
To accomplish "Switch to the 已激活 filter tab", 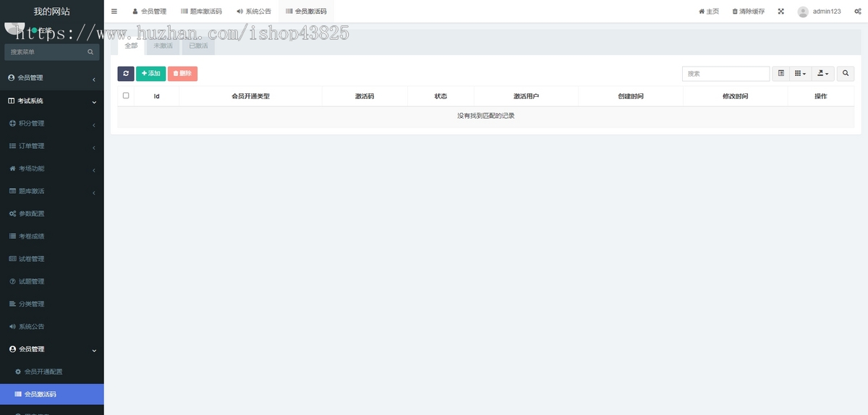I will [x=198, y=46].
